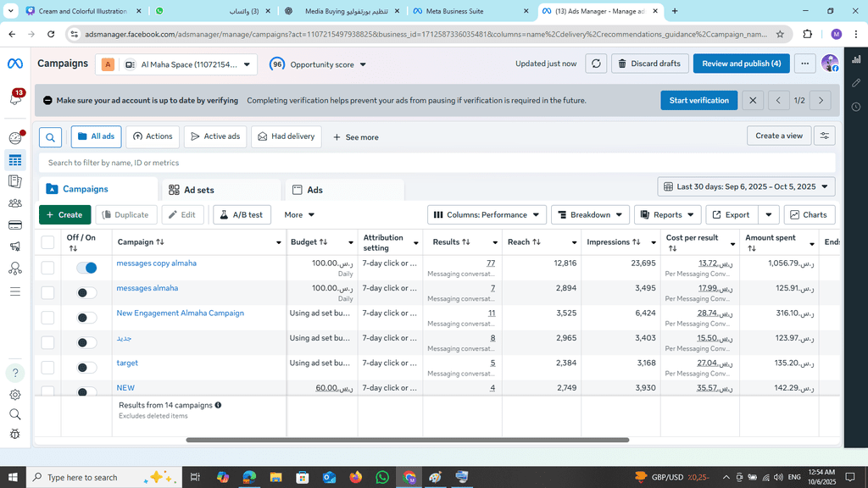Click the refresh data icon
Viewport: 868px width, 488px height.
point(597,64)
